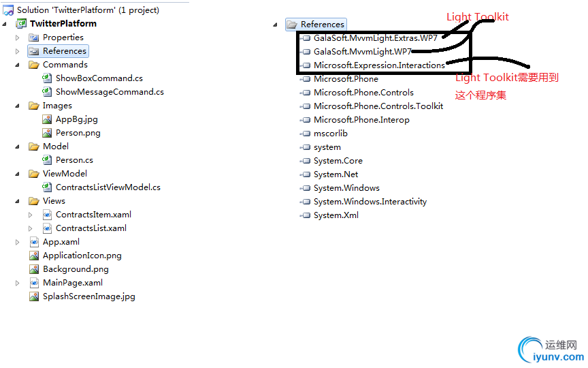Viewport: 588px width, 368px height.
Task: Select the System.Core reference
Action: [x=338, y=161]
